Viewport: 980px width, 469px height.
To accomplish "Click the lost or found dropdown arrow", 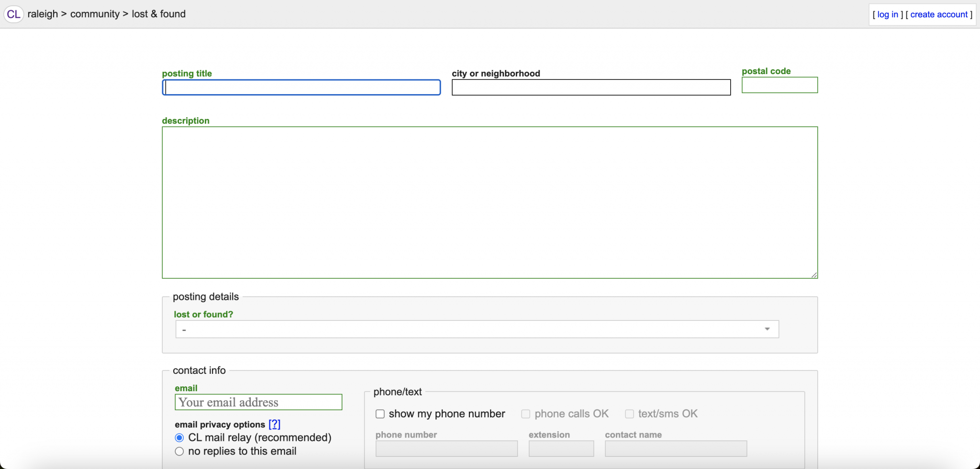I will 767,329.
